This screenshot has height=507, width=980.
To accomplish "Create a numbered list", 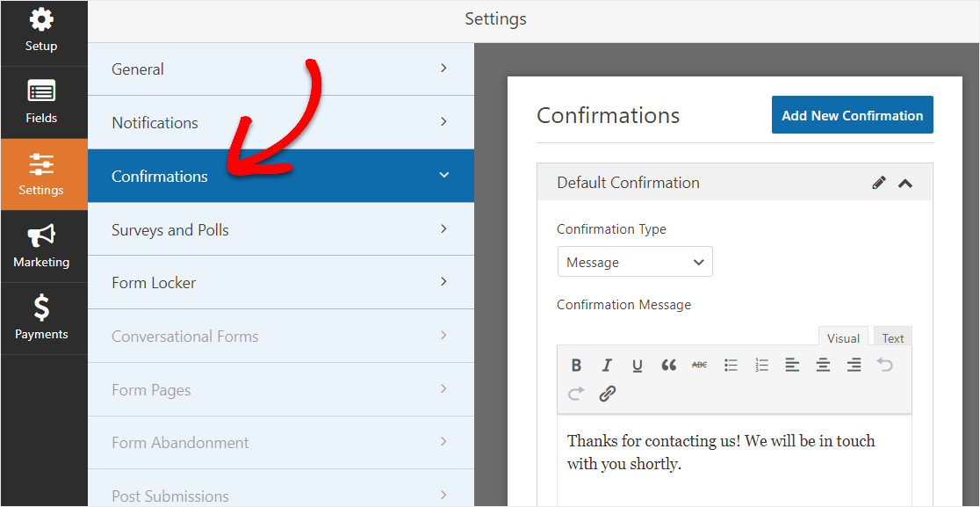I will tap(761, 365).
